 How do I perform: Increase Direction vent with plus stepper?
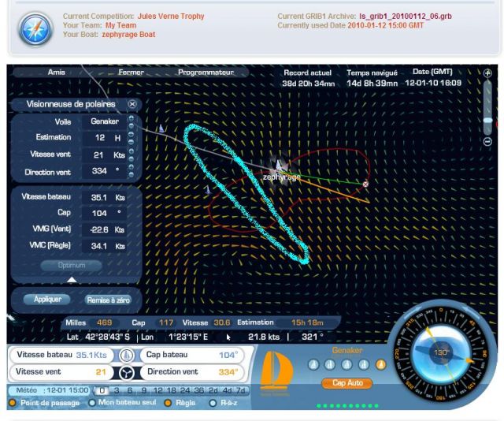132,166
